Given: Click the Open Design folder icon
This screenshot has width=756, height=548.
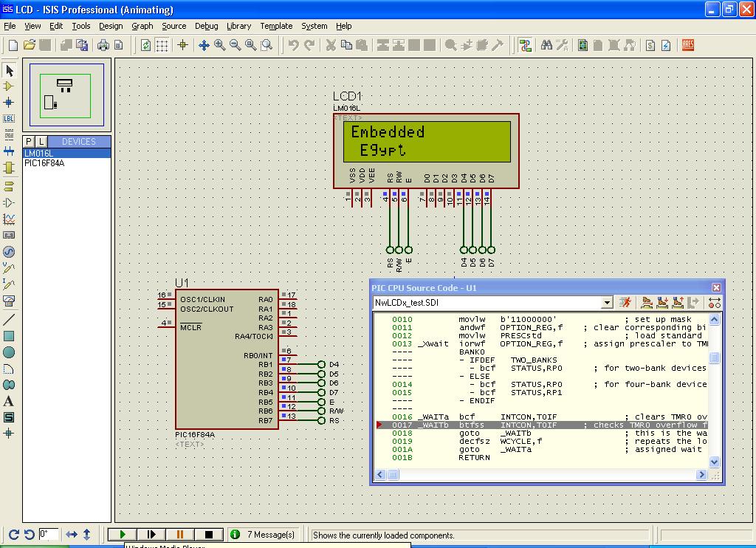Looking at the screenshot, I should [30, 45].
